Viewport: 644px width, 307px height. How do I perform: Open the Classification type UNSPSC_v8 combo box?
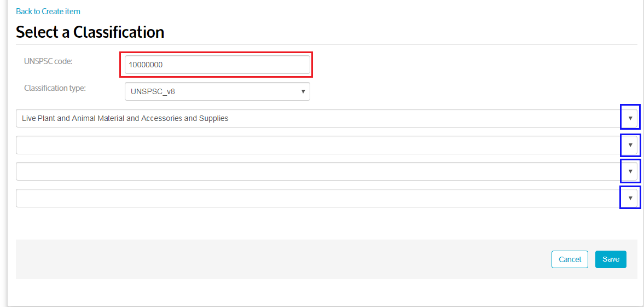pos(217,91)
